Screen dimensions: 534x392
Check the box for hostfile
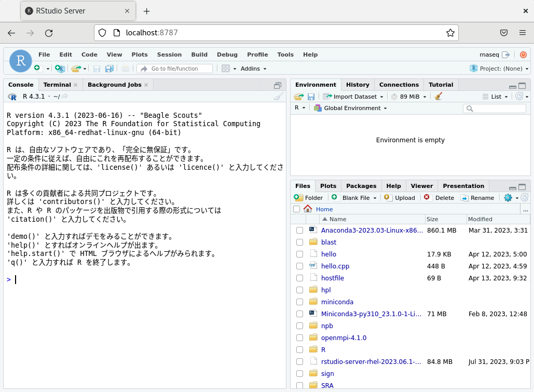[300, 278]
